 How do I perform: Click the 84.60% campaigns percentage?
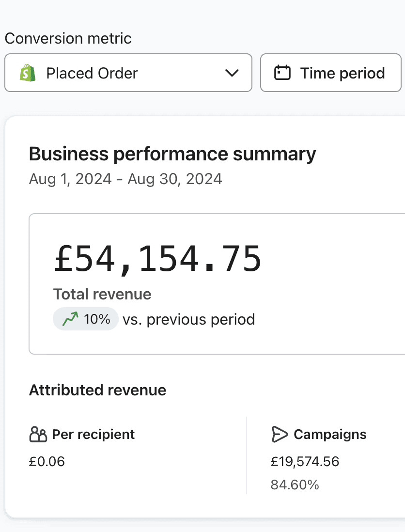pyautogui.click(x=295, y=485)
